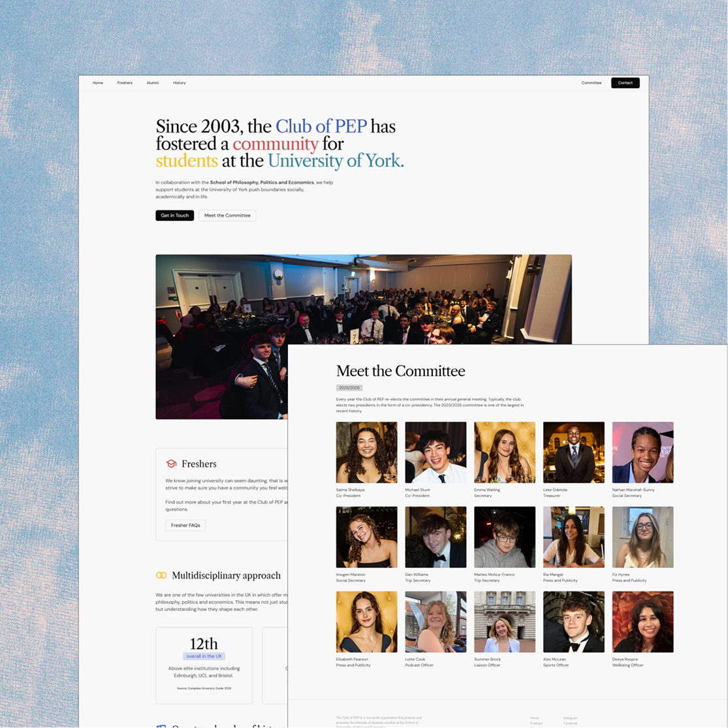The image size is (728, 728).
Task: Click the 12th overall in the UK card
Action: pyautogui.click(x=204, y=665)
